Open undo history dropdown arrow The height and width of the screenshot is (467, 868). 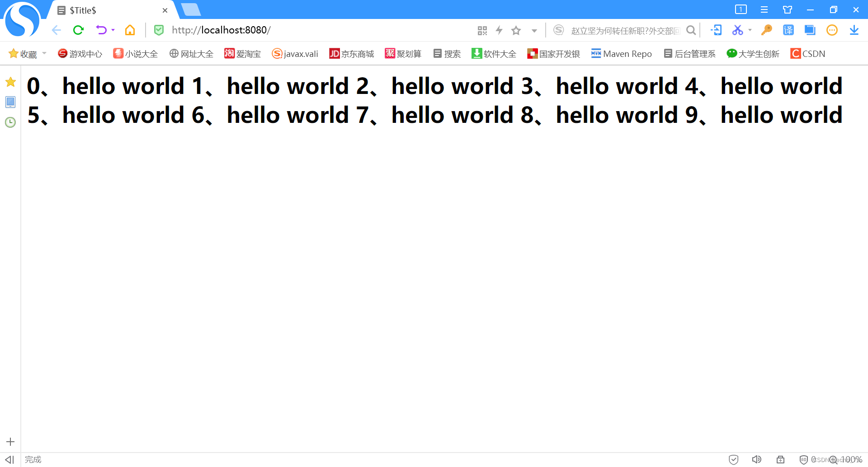pos(113,30)
